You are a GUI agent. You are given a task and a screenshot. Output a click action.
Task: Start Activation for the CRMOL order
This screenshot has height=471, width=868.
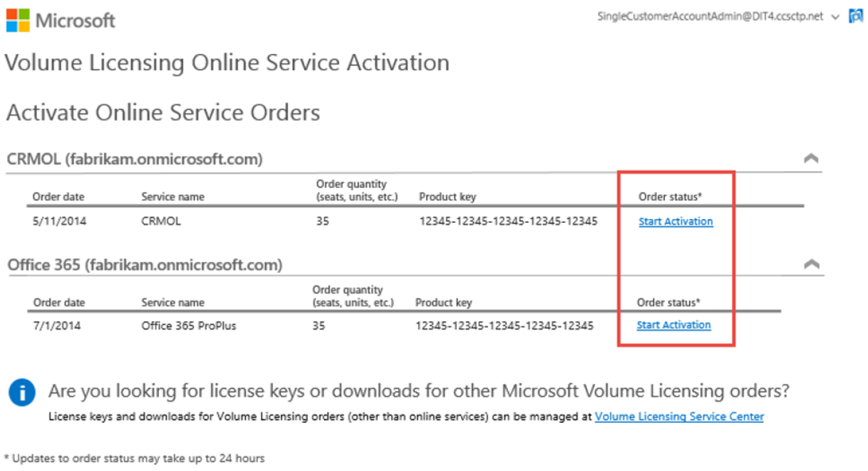[x=675, y=222]
